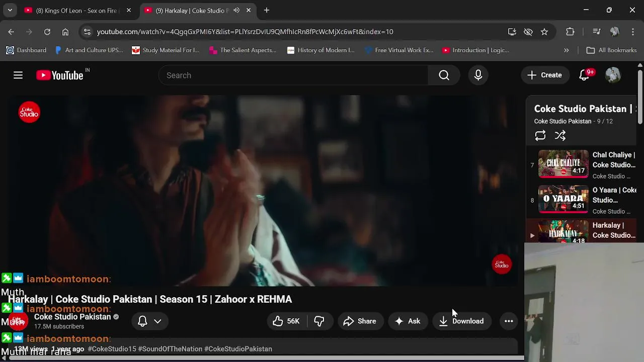Open the Create menu
The height and width of the screenshot is (362, 644).
[x=545, y=75]
